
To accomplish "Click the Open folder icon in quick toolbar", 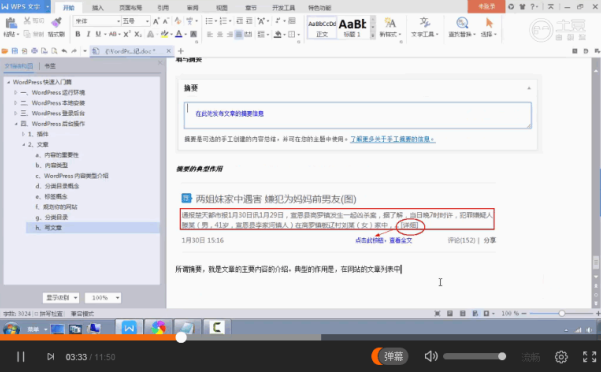I will [5, 51].
